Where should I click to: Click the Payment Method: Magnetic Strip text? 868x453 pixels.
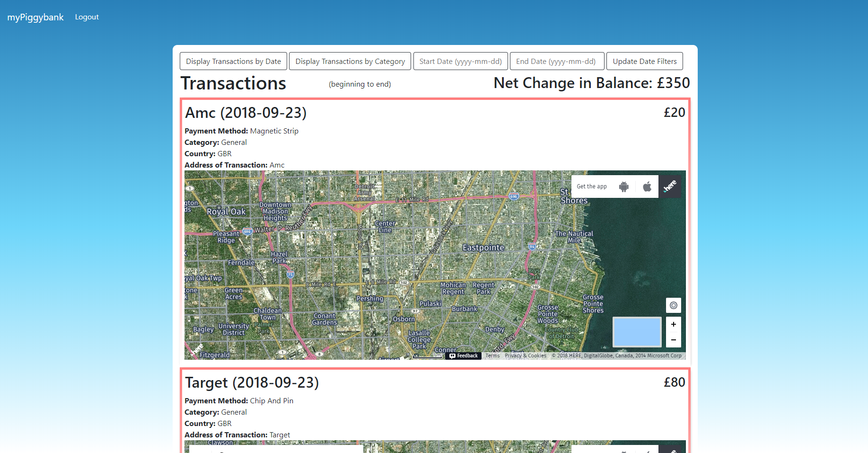(241, 131)
